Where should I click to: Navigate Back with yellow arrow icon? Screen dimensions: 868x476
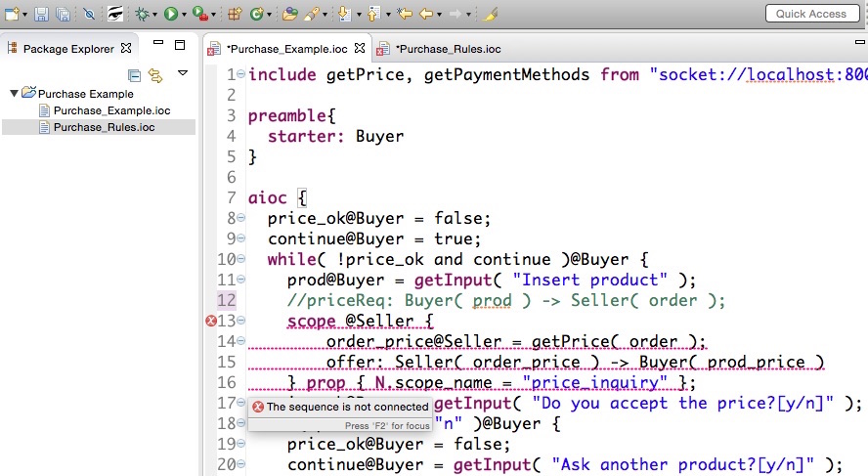426,14
